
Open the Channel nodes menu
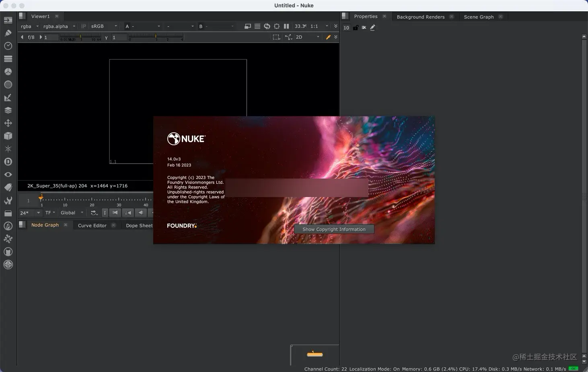click(x=8, y=59)
